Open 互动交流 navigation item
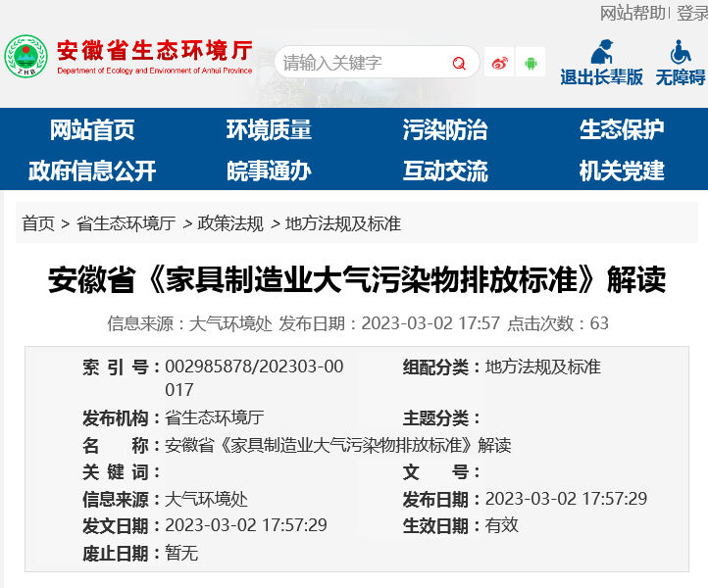The width and height of the screenshot is (708, 588). 444,171
